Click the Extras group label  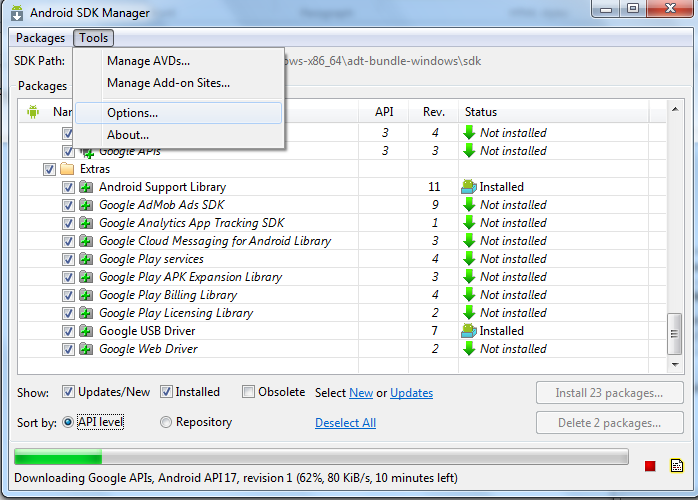tap(95, 169)
